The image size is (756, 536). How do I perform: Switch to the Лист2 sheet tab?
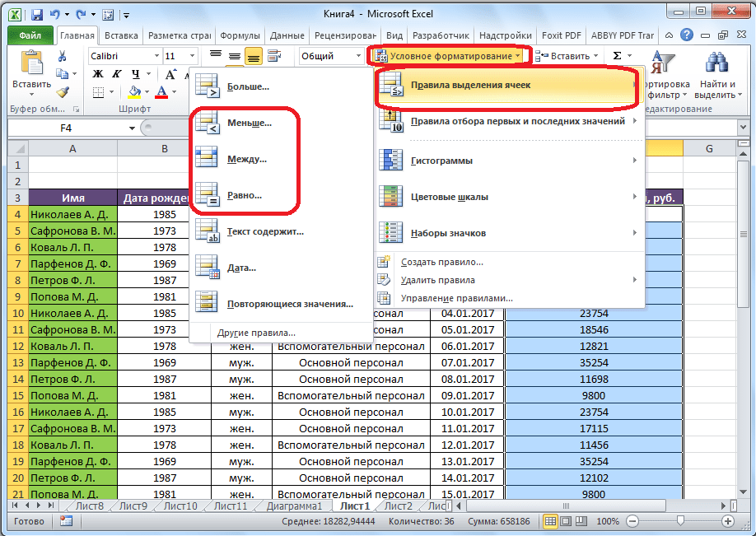point(399,506)
